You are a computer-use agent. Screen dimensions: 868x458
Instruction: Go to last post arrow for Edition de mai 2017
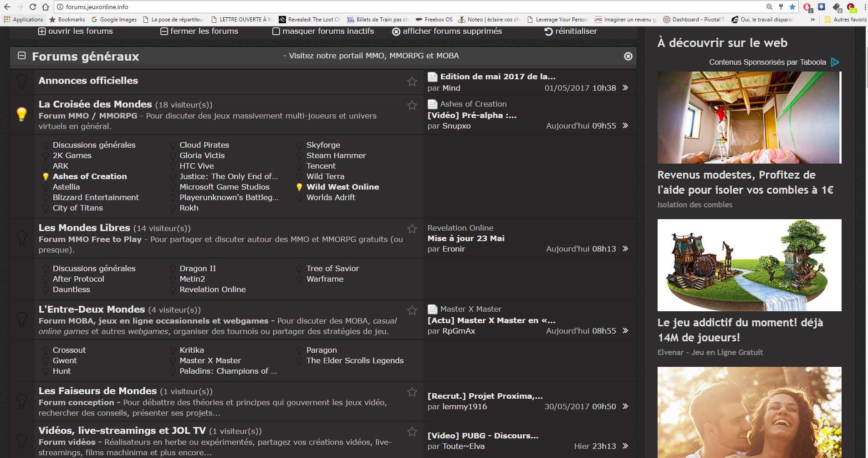pyautogui.click(x=625, y=87)
